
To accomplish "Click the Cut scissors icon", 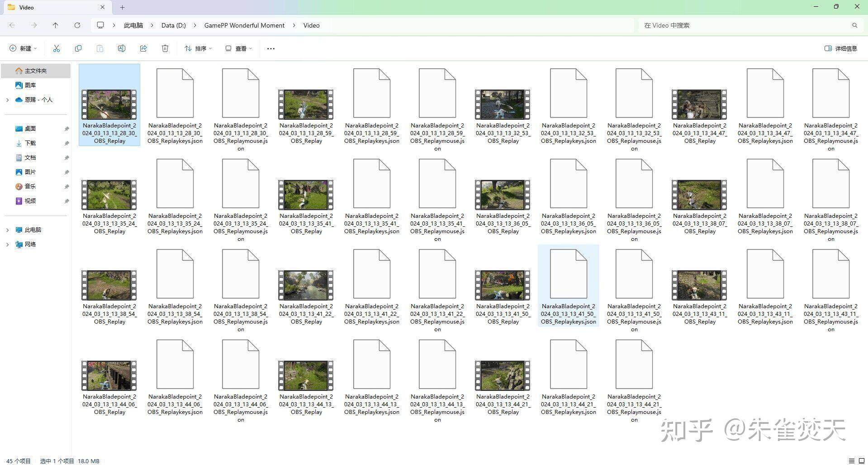I will [57, 48].
